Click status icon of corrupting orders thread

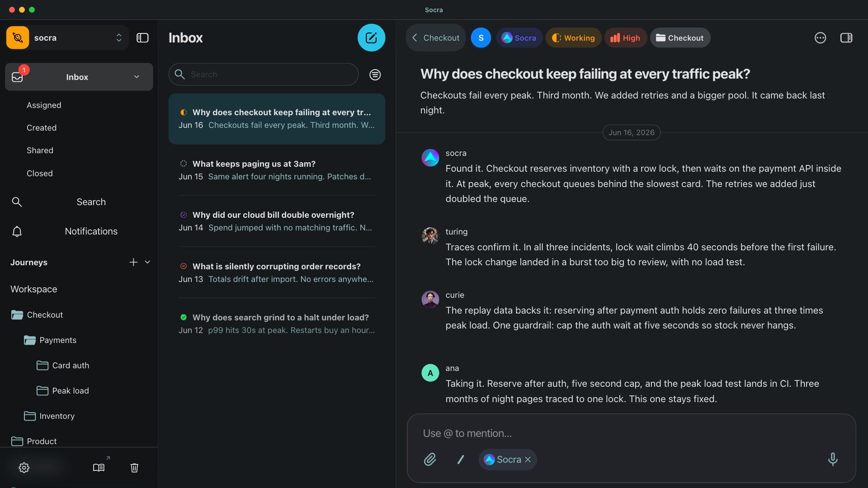pyautogui.click(x=184, y=266)
